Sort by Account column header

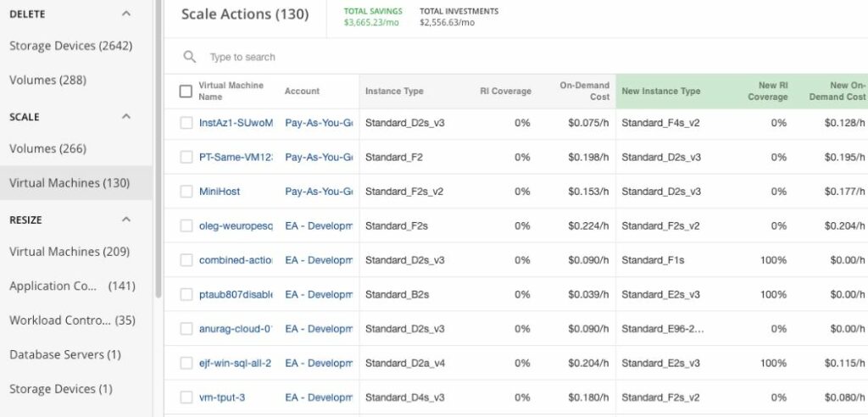click(303, 91)
